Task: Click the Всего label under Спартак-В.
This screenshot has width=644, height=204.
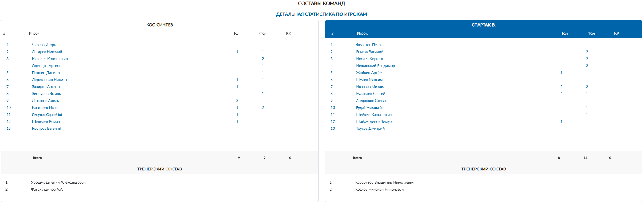Action: 357,158
